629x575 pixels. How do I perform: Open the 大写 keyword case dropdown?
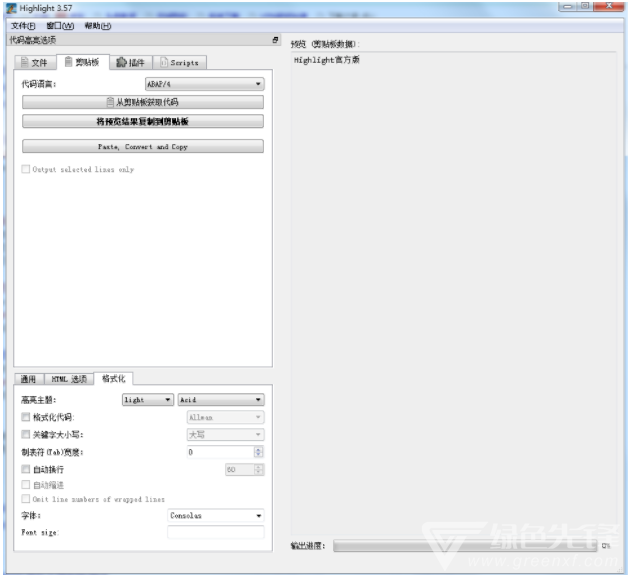225,435
